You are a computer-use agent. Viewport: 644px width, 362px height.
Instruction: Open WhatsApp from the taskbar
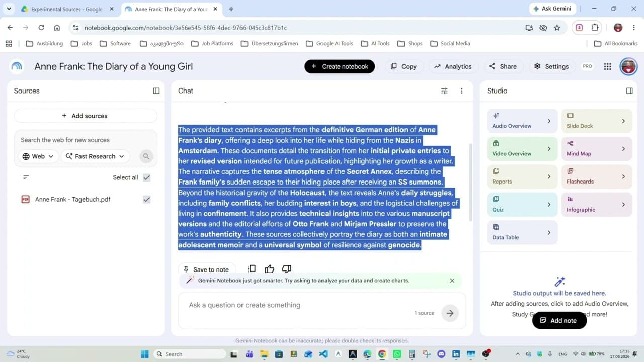[397, 354]
